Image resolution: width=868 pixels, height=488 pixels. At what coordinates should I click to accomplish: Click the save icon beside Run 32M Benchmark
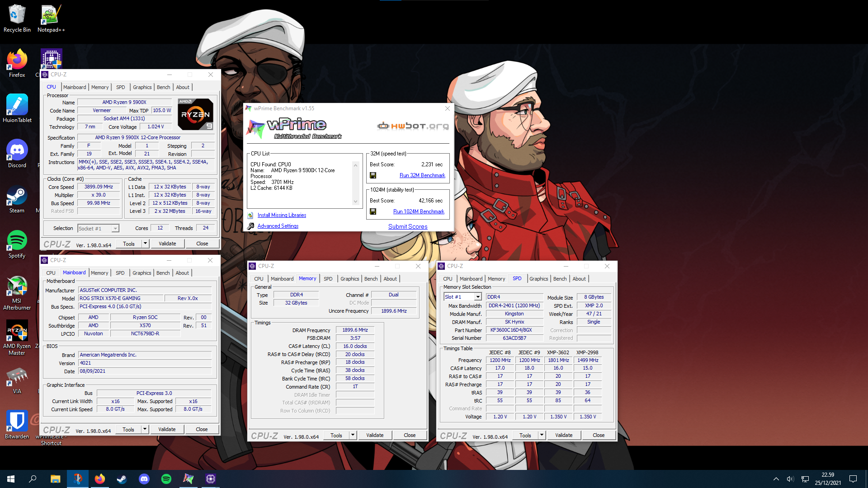tap(373, 175)
